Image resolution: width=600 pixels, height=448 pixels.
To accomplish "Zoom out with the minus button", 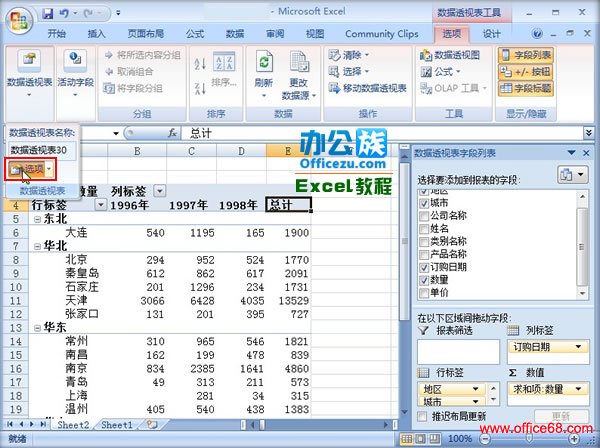I will pos(485,438).
